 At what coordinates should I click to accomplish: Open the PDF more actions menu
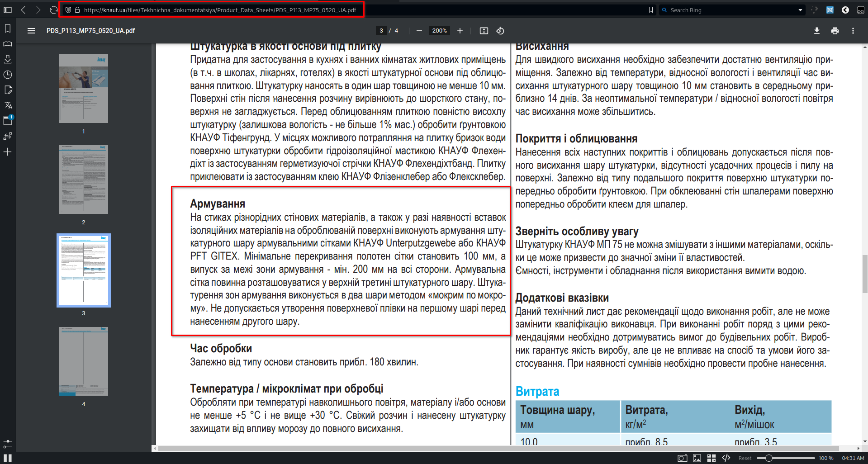tap(853, 31)
